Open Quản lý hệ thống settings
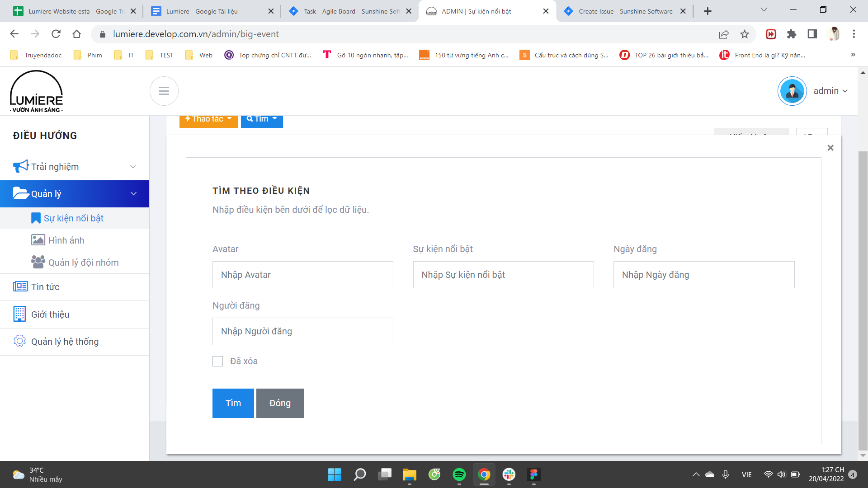This screenshot has width=868, height=488. [x=65, y=342]
